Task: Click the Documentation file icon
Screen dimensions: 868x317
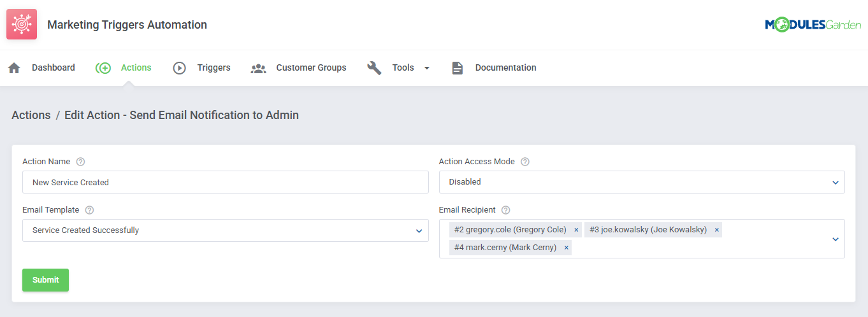Action: click(x=457, y=68)
